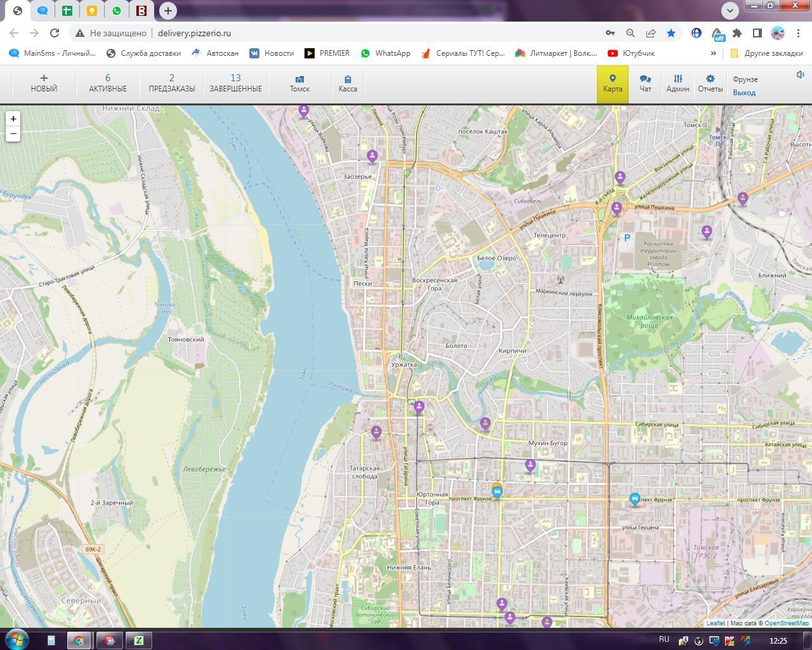The image size is (812, 650).
Task: Open the page zoom magnifier icon
Action: pyautogui.click(x=630, y=33)
